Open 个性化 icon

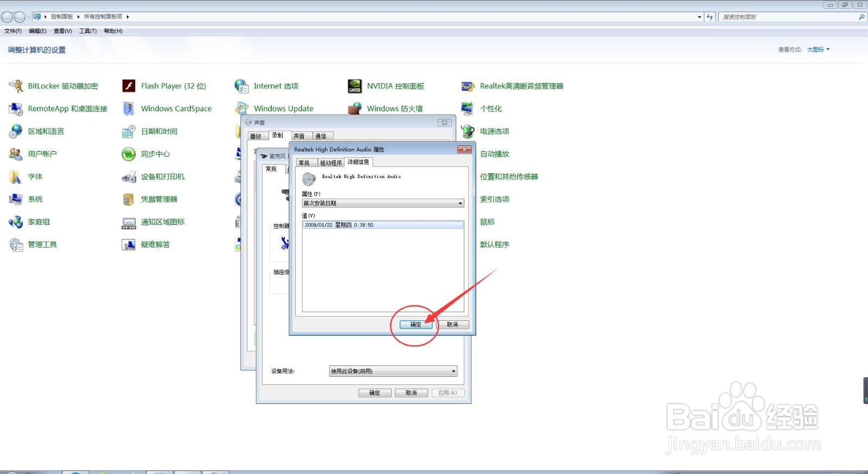point(468,109)
